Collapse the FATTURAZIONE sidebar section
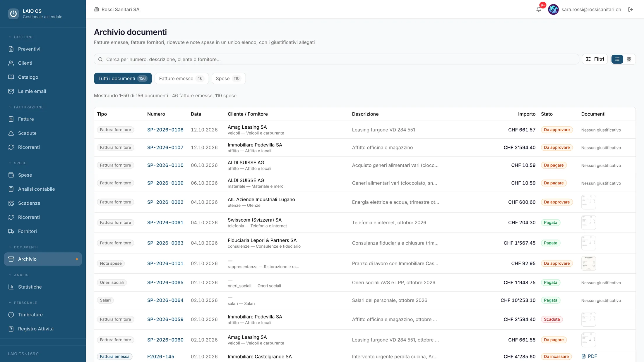Viewport: 644px width, 362px height. 26,107
